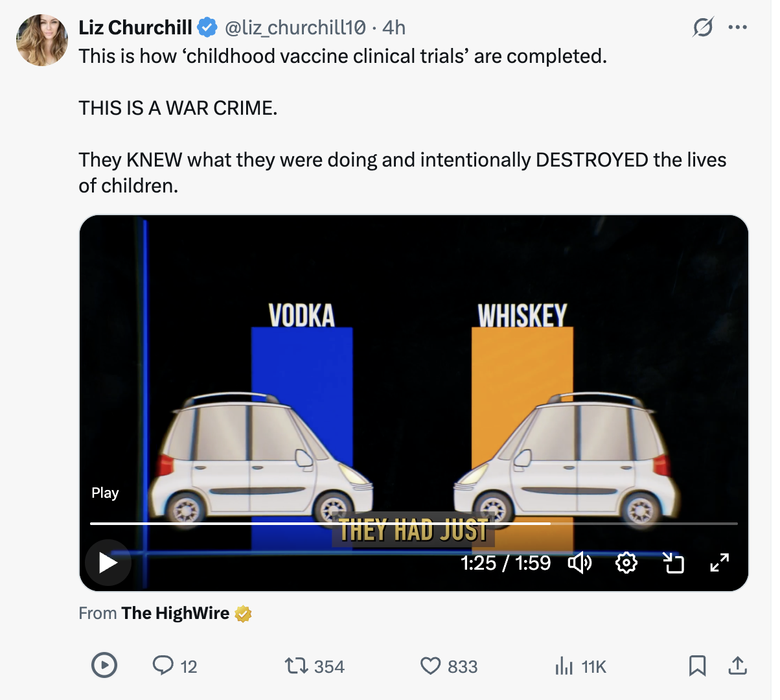Open the three-dot more options menu
Image resolution: width=780 pixels, height=700 pixels.
coord(737,27)
